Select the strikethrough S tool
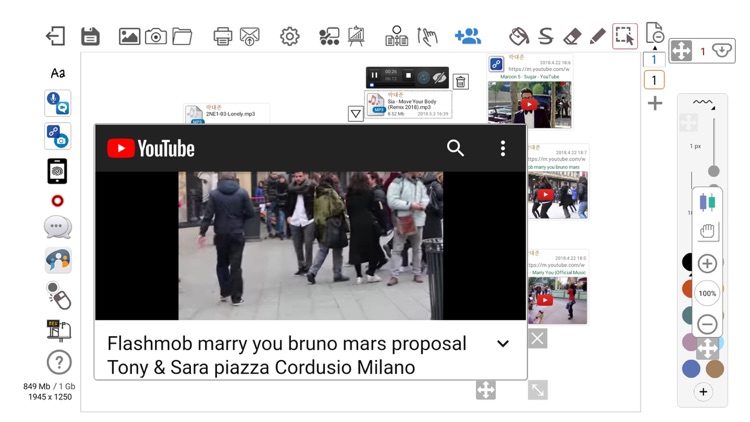Image resolution: width=750 pixels, height=422 pixels. [546, 36]
